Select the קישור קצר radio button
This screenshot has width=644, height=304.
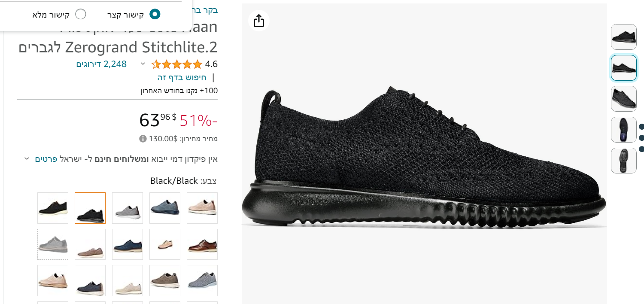155,14
